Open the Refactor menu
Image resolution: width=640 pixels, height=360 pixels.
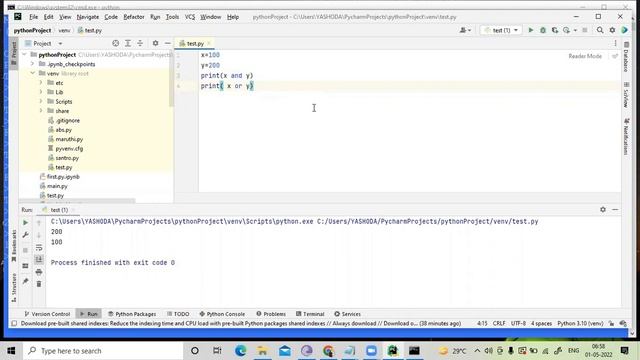[134, 17]
